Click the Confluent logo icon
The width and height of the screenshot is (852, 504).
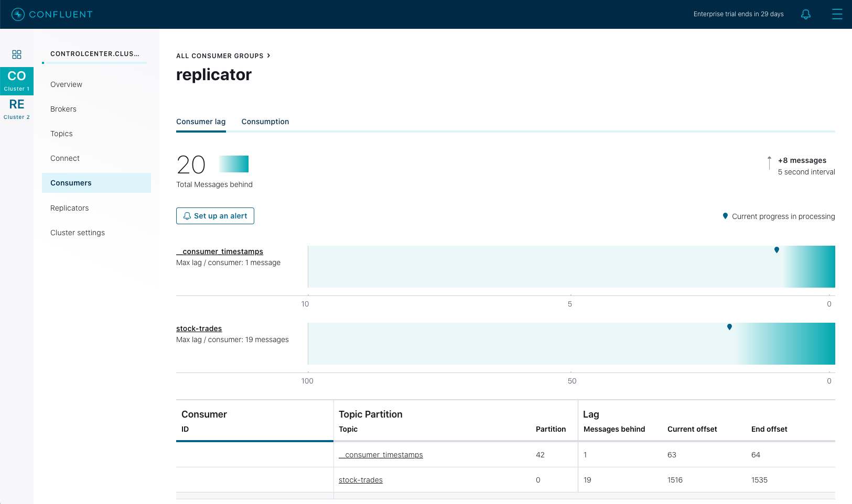tap(18, 14)
